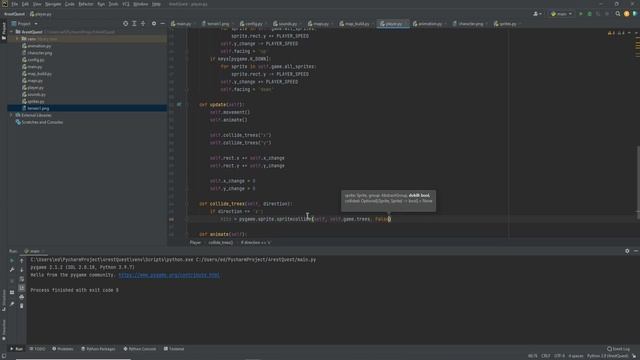The width and height of the screenshot is (640, 360).
Task: Open the user account dropdown
Action: (538, 14)
